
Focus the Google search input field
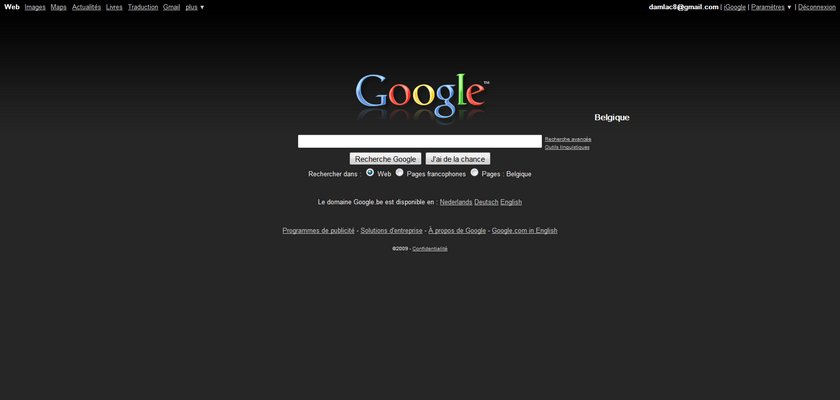coord(419,141)
